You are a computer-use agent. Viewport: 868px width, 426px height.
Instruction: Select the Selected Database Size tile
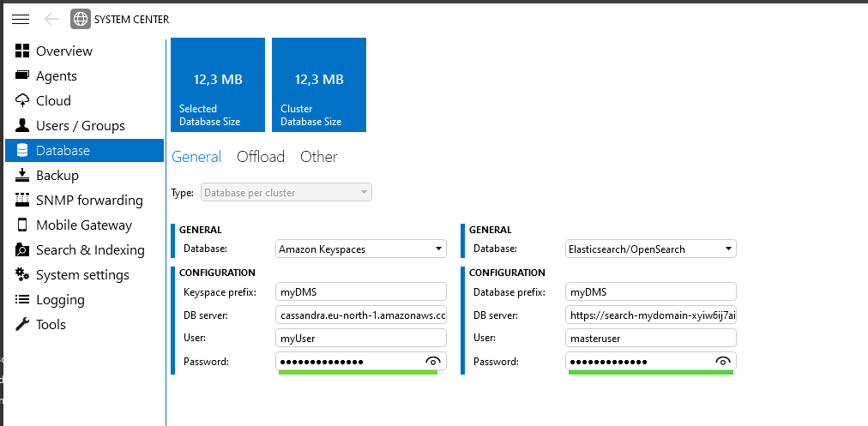pyautogui.click(x=218, y=86)
